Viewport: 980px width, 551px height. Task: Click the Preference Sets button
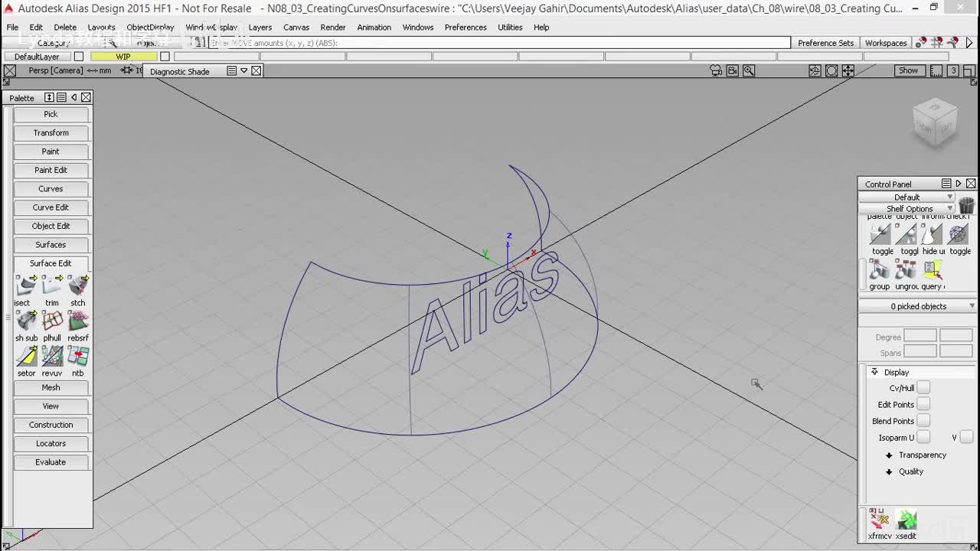825,43
